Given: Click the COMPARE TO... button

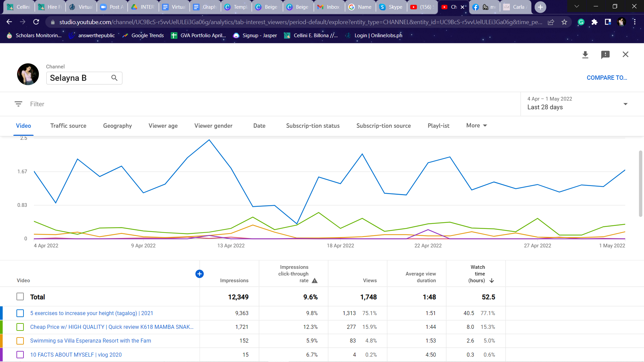Looking at the screenshot, I should [606, 78].
